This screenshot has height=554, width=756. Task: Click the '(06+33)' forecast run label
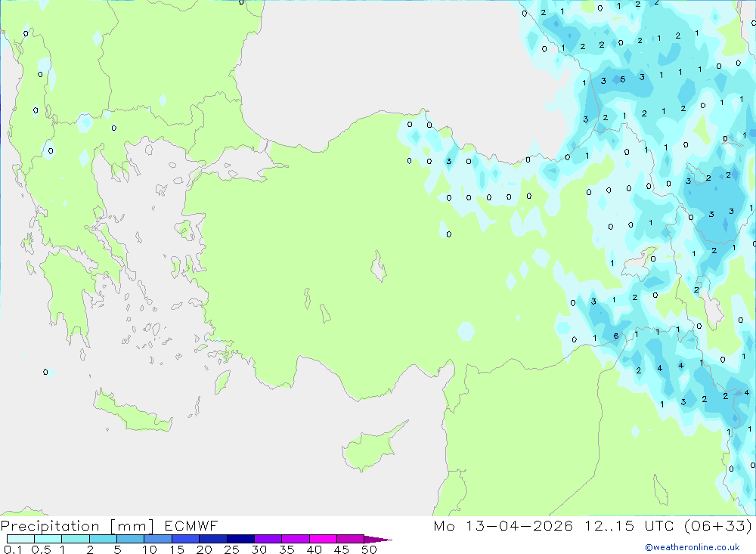[718, 525]
